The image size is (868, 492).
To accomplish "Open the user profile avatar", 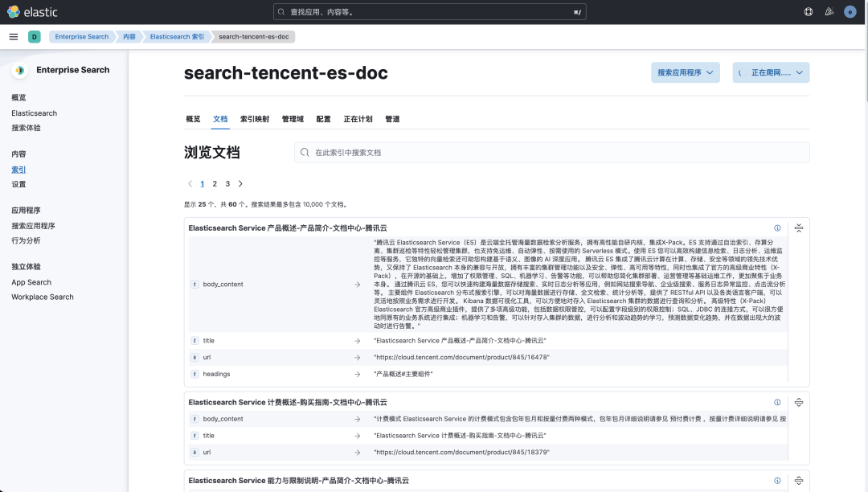I will click(x=850, y=11).
